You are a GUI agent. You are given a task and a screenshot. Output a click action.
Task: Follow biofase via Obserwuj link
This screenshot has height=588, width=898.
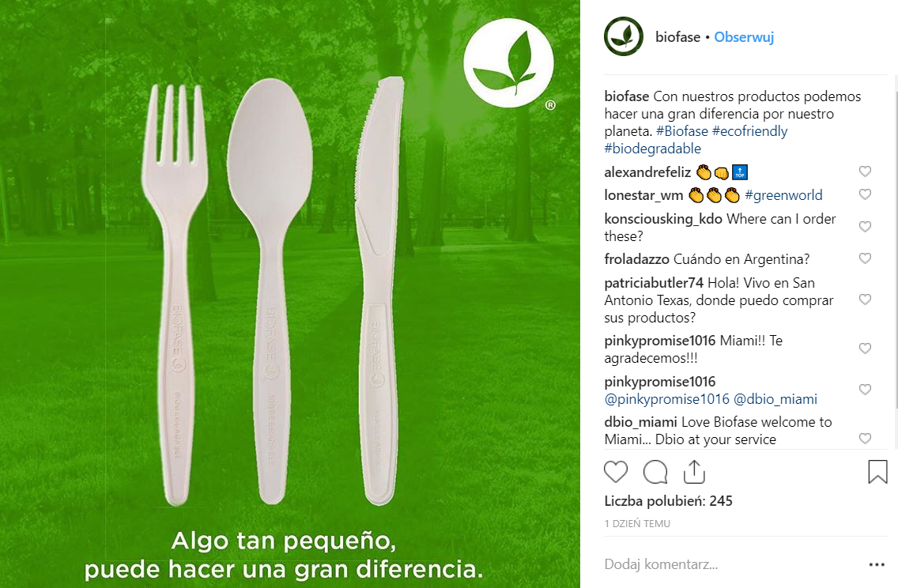743,37
